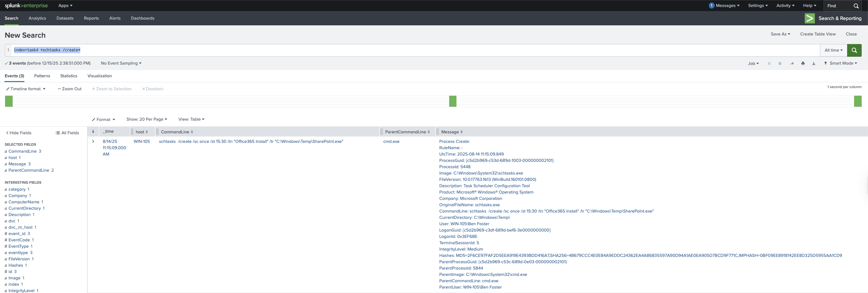Click the Zoom Out timeline button

tap(70, 89)
